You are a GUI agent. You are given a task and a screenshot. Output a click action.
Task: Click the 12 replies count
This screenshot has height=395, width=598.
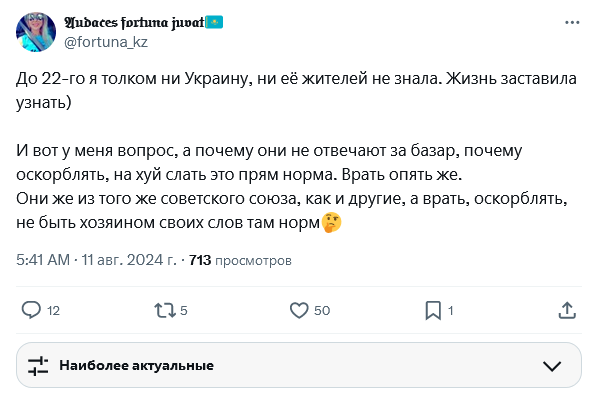coord(53,311)
